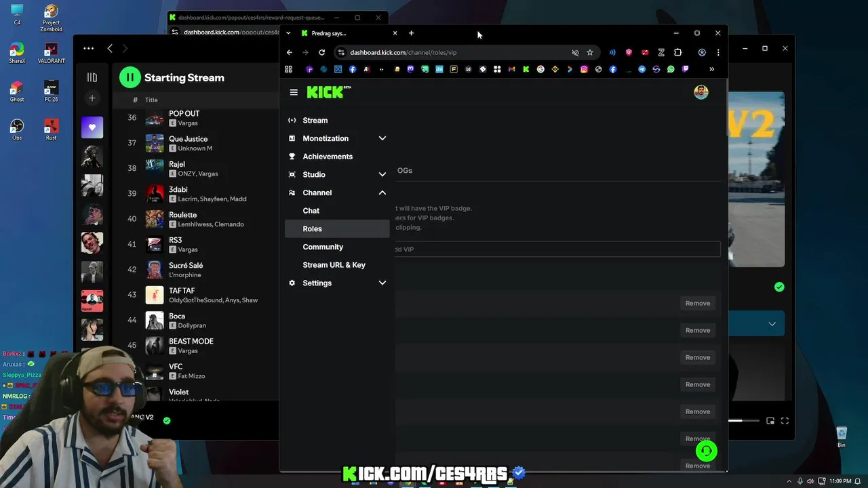Bookmark this page with the star icon
Screen dimensions: 868x488
coord(590,52)
